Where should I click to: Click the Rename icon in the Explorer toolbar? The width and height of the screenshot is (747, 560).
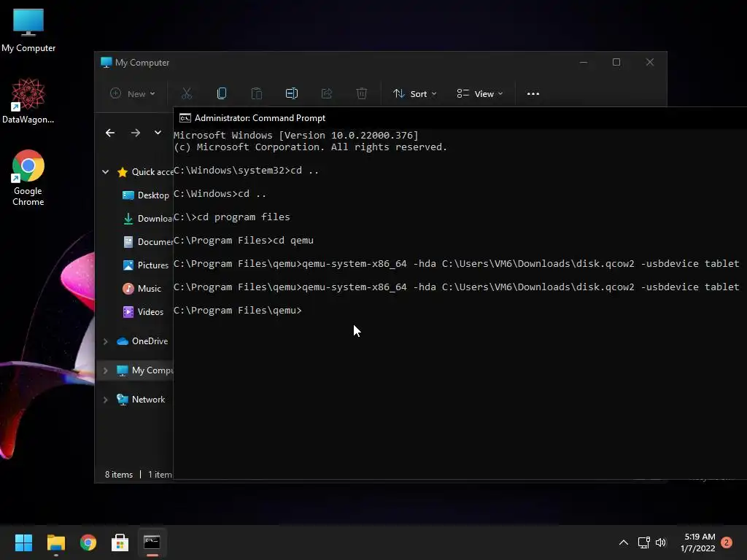click(x=292, y=94)
